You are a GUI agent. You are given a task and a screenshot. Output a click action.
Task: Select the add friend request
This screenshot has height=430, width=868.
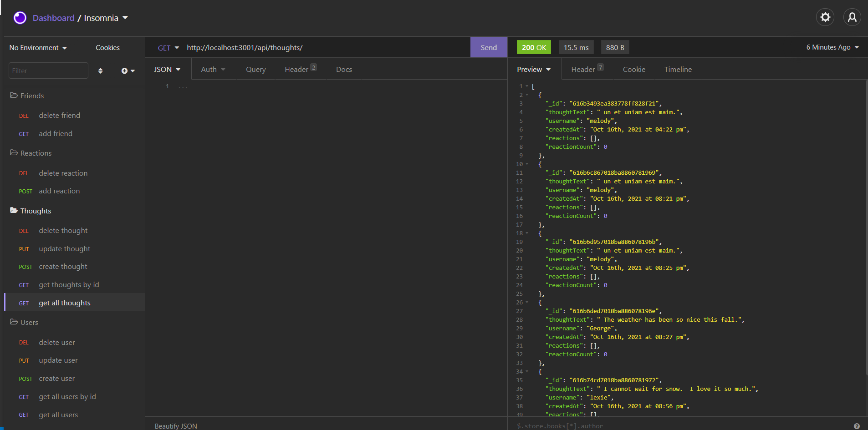(x=74, y=134)
